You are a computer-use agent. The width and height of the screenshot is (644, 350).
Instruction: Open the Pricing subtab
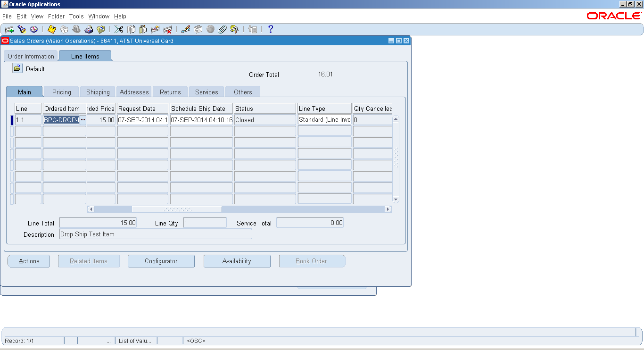[x=61, y=91]
